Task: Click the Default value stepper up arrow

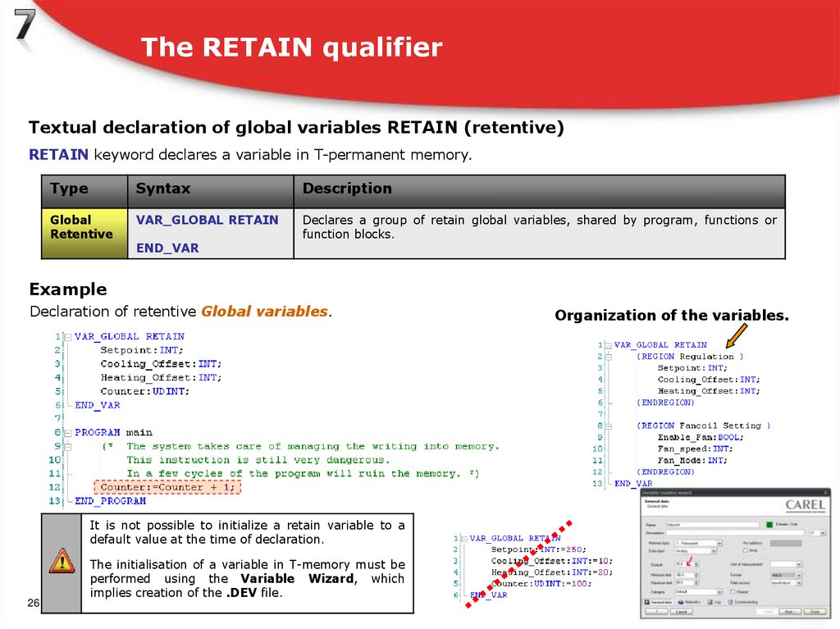Action: tap(696, 562)
